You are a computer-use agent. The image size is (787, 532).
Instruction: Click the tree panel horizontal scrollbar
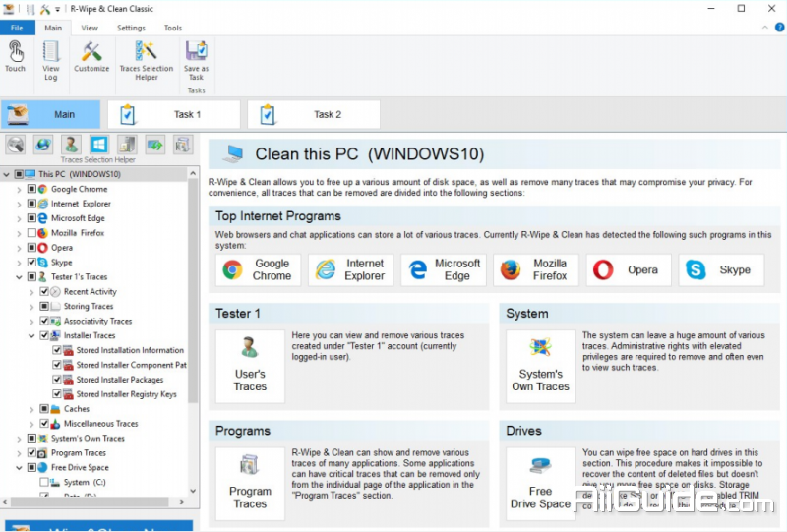pyautogui.click(x=90, y=502)
